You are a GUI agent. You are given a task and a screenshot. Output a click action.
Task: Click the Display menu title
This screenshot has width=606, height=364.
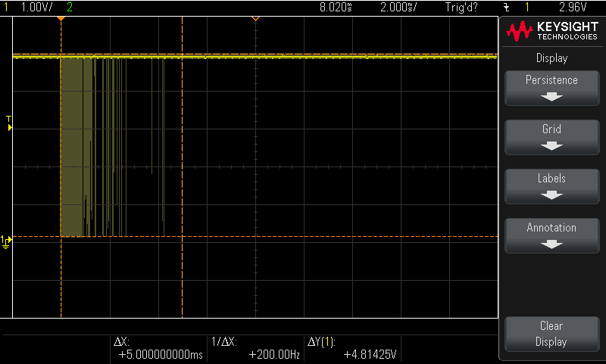click(x=551, y=58)
